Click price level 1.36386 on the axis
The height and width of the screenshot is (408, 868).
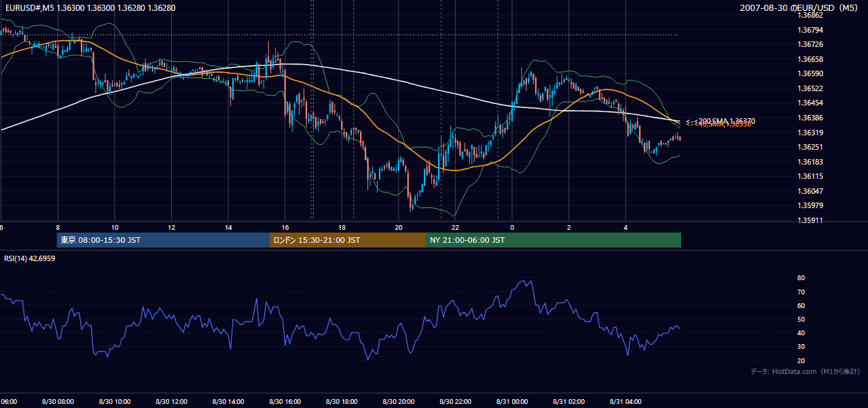coord(810,118)
